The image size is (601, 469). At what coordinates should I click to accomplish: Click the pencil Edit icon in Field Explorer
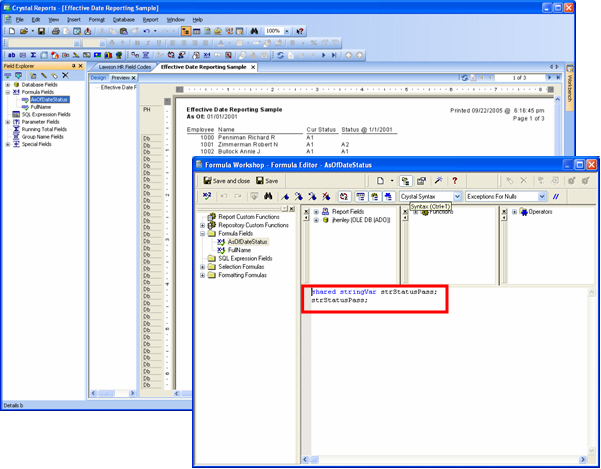44,75
